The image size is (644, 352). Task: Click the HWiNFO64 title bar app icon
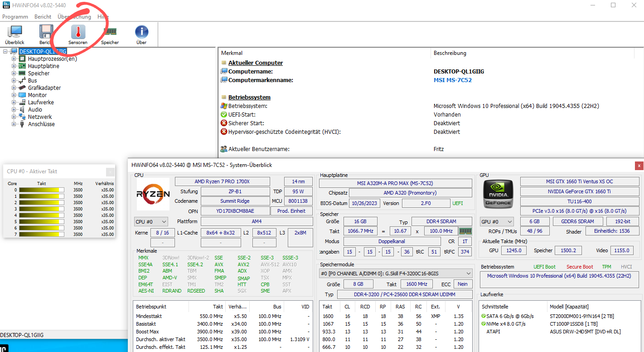[6, 5]
